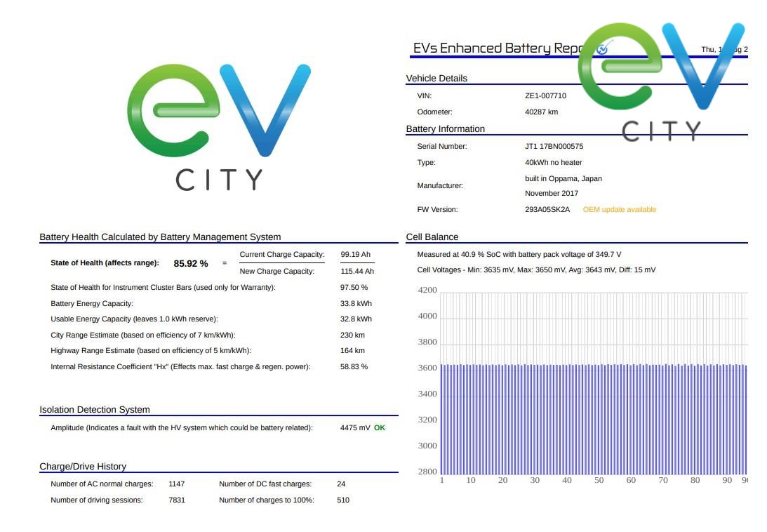Click the EVs Enhanced Battery Report title
767x532 pixels.
(x=495, y=48)
